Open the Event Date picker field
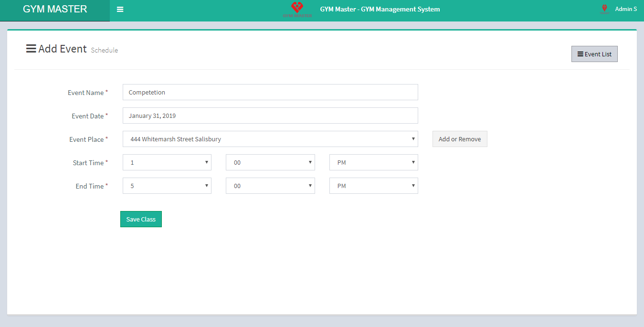Screen dimensions: 644x327 [x=270, y=116]
